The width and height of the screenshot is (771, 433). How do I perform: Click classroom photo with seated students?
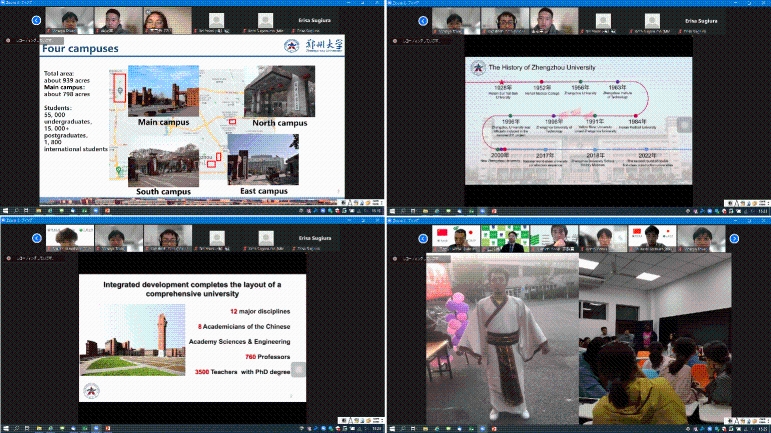point(655,339)
